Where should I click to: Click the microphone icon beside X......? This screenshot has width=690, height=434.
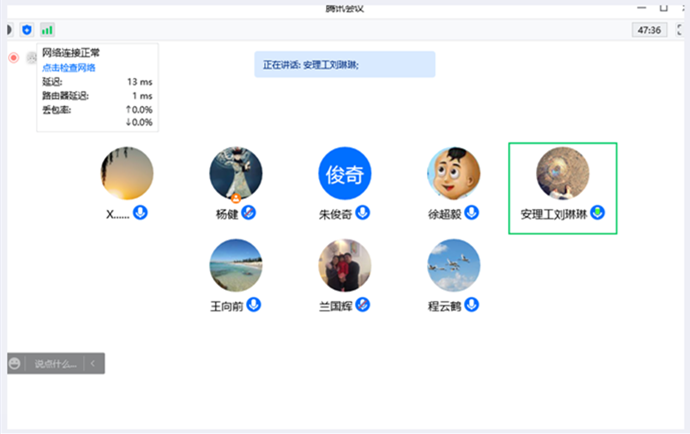141,213
